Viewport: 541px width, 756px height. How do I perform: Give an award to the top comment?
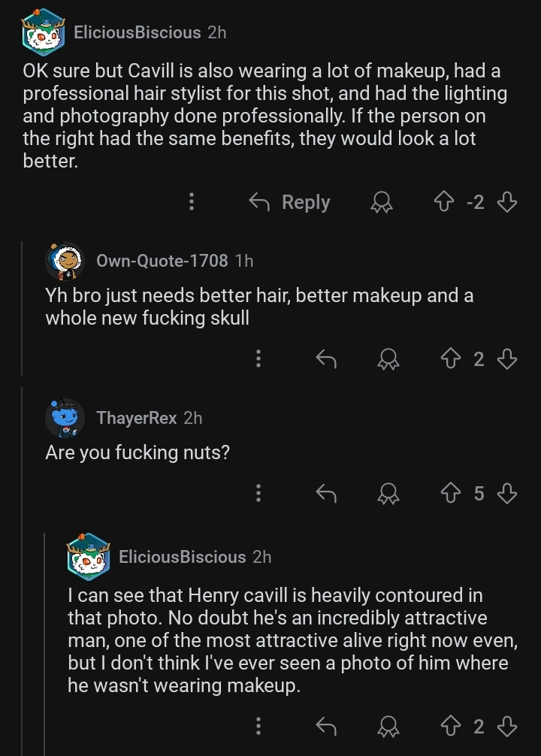click(x=382, y=201)
